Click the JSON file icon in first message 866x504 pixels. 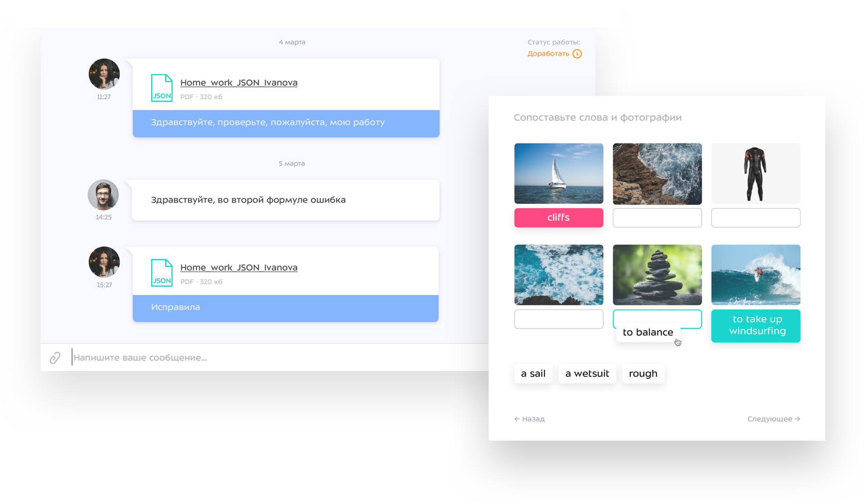click(x=162, y=88)
